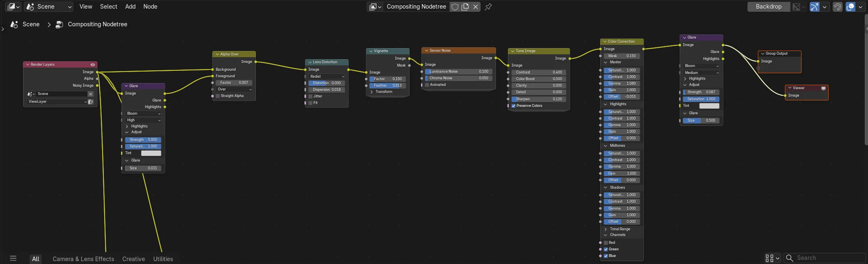
Task: Open the Over blend mode dropdown
Action: (x=234, y=89)
